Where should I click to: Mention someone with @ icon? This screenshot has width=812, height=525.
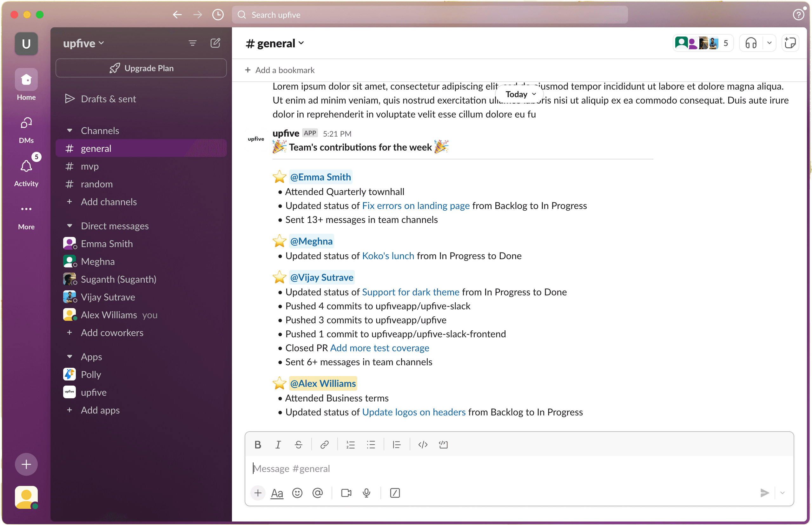317,493
